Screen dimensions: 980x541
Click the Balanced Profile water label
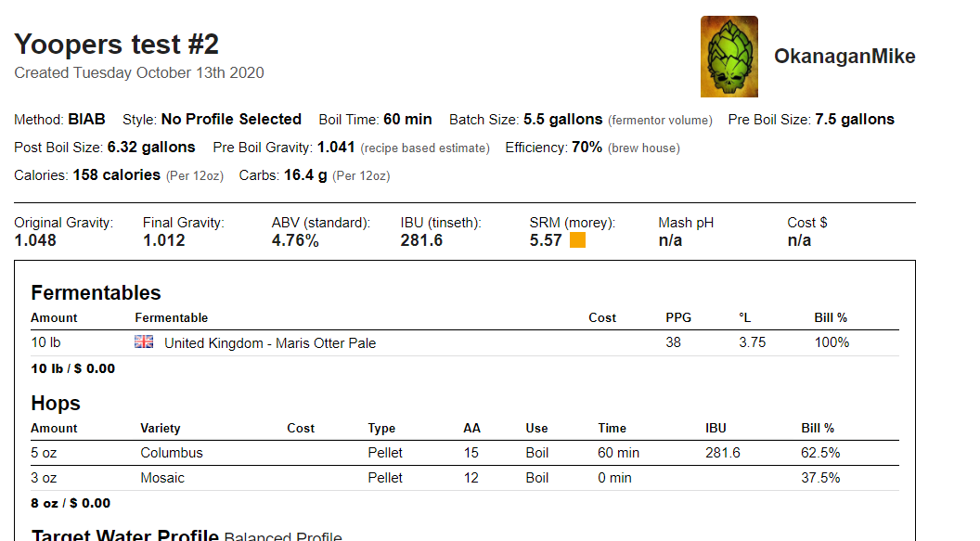coord(283,536)
